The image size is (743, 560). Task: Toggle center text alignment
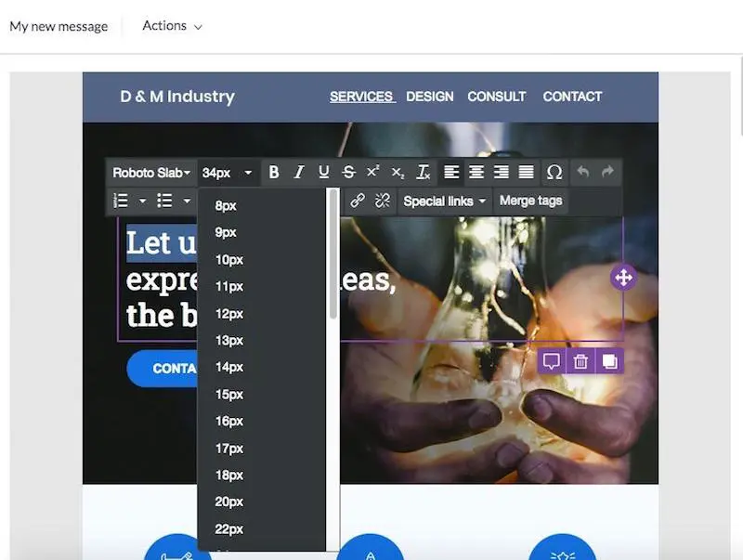(x=476, y=172)
